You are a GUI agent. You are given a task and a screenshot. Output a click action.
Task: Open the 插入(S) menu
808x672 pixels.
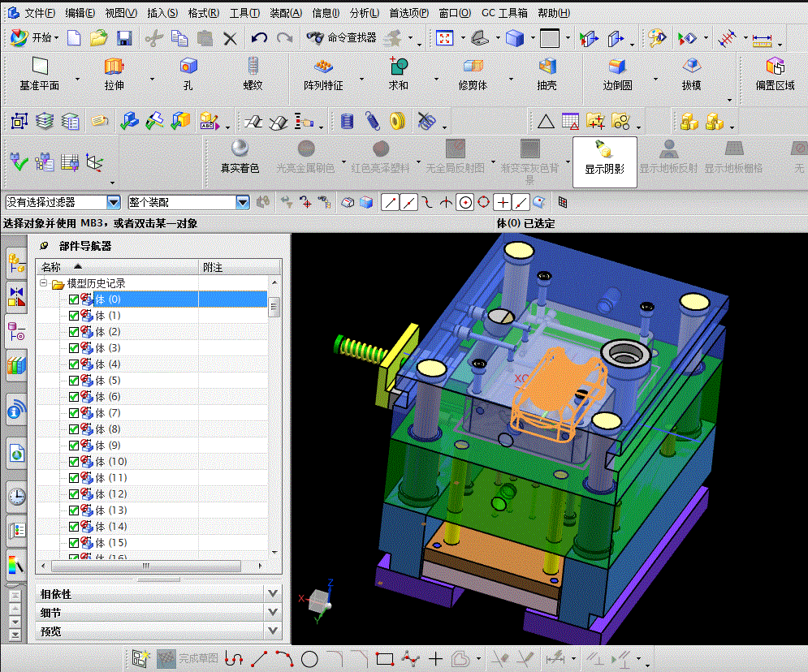[162, 13]
